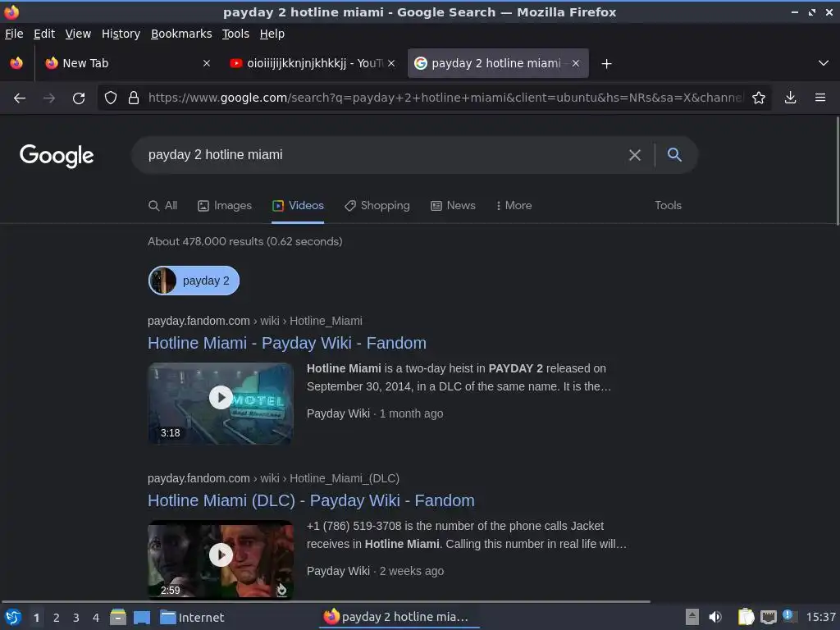Click the horizontal scrollbar at bottom
Screen dimensions: 840x630
coord(326,601)
